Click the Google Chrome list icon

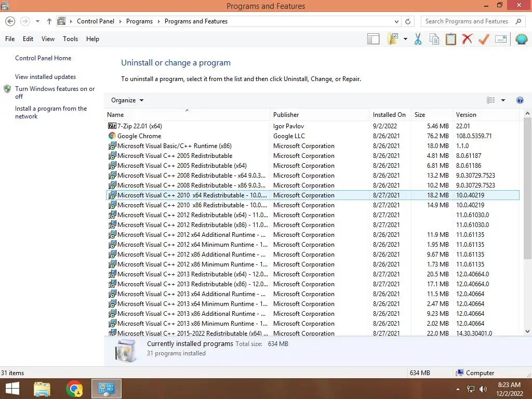pos(112,136)
